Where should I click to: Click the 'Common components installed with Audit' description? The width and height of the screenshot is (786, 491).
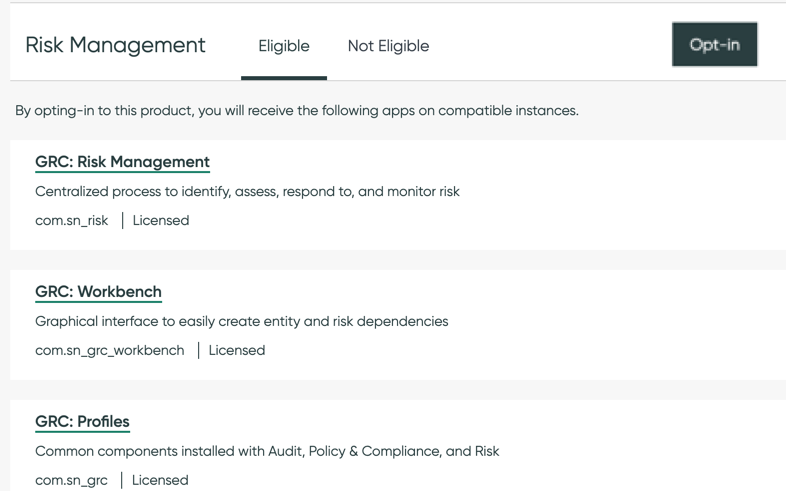click(267, 451)
